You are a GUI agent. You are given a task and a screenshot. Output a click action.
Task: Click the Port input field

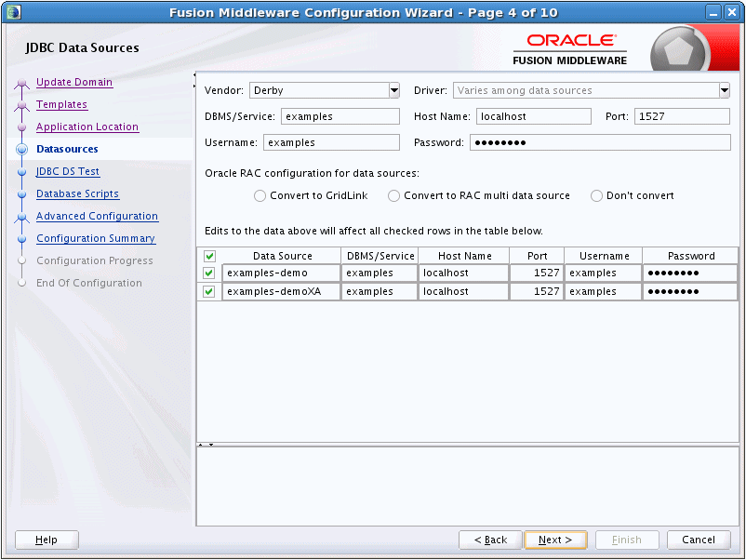pyautogui.click(x=682, y=116)
